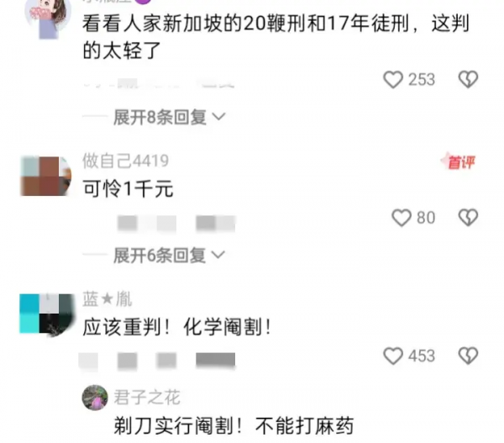The image size is (504, 443).
Task: Select the comment text 可怜1千元
Action: pos(128,188)
